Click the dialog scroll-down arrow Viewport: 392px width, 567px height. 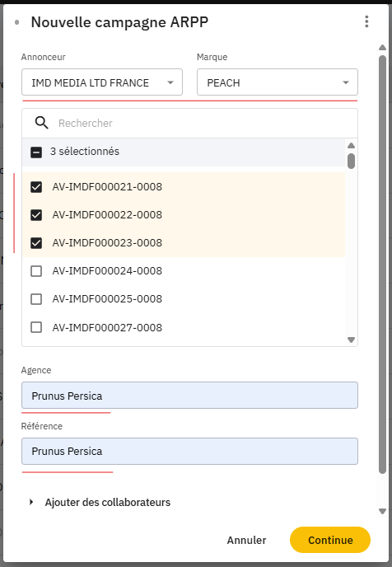coord(382,511)
